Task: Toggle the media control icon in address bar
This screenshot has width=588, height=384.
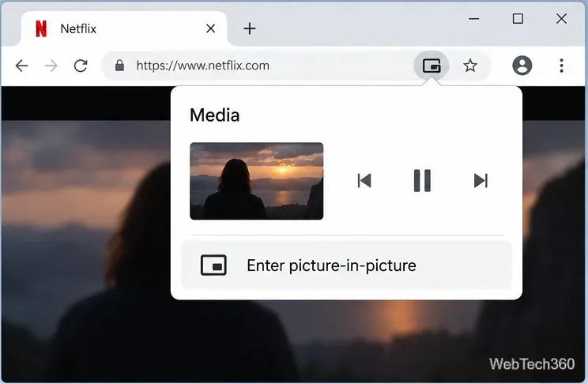Action: coord(432,66)
